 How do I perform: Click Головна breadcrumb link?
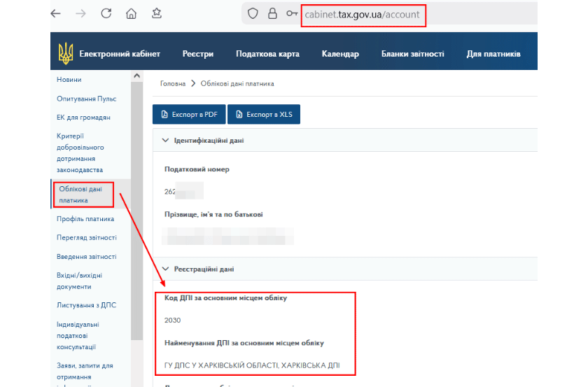coord(173,84)
